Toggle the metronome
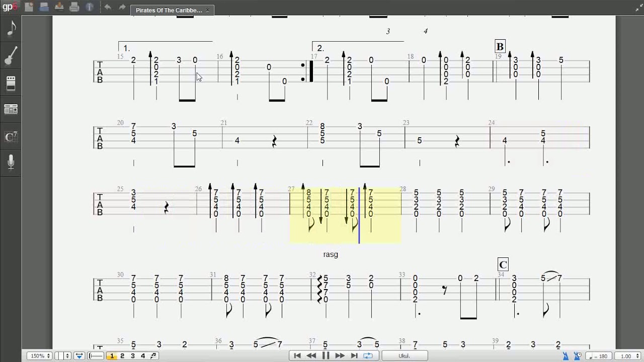 point(566,356)
